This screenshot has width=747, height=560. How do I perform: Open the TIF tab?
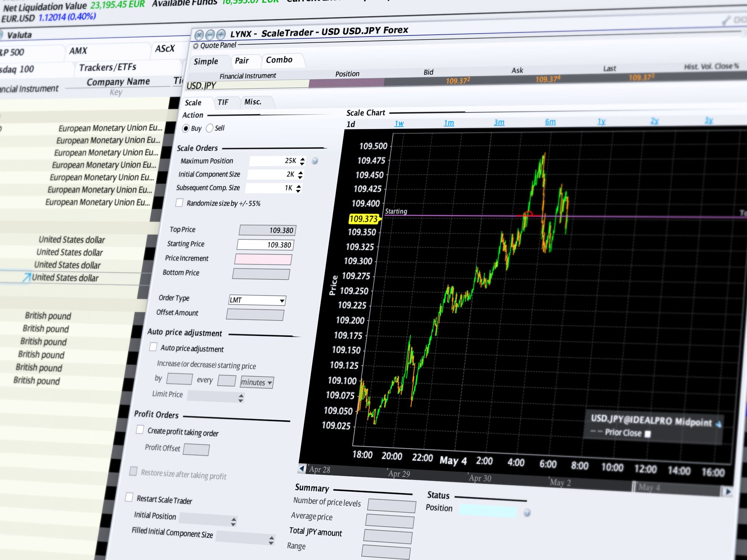click(223, 102)
